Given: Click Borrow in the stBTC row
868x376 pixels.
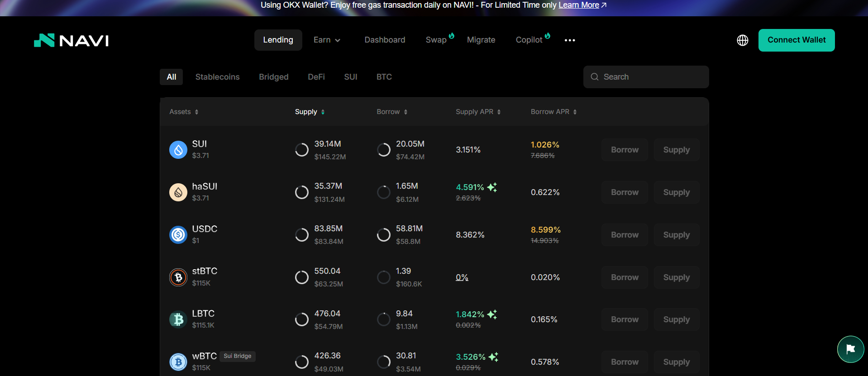Looking at the screenshot, I should point(625,277).
